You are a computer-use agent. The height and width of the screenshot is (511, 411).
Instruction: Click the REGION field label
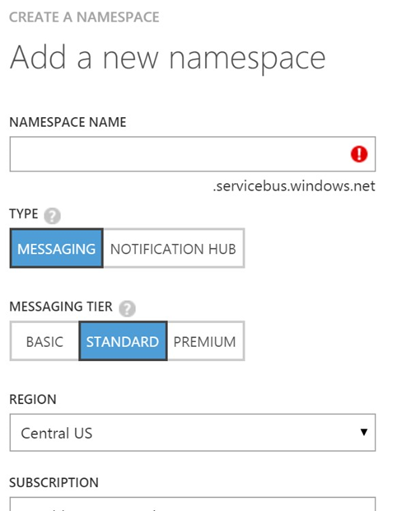[x=33, y=399]
